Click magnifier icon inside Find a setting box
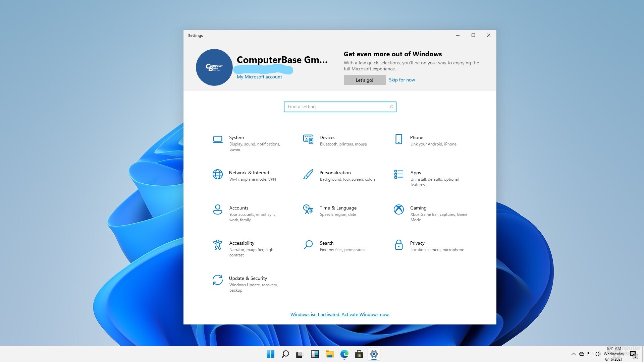644x362 pixels. point(391,107)
